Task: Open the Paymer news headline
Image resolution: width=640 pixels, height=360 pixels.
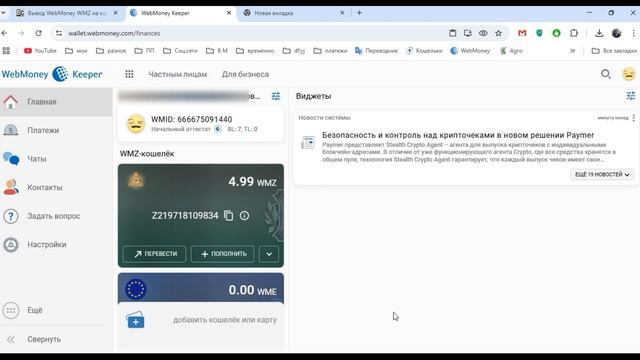Action: [x=458, y=135]
